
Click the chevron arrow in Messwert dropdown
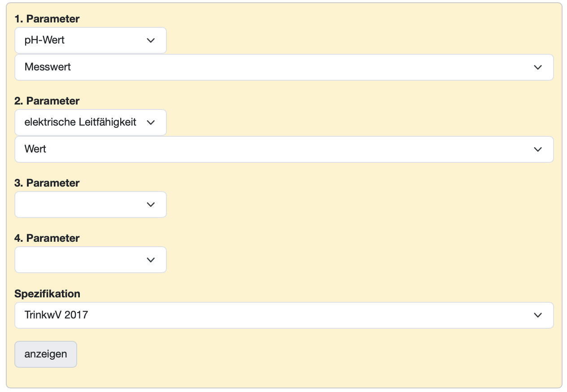coord(538,67)
